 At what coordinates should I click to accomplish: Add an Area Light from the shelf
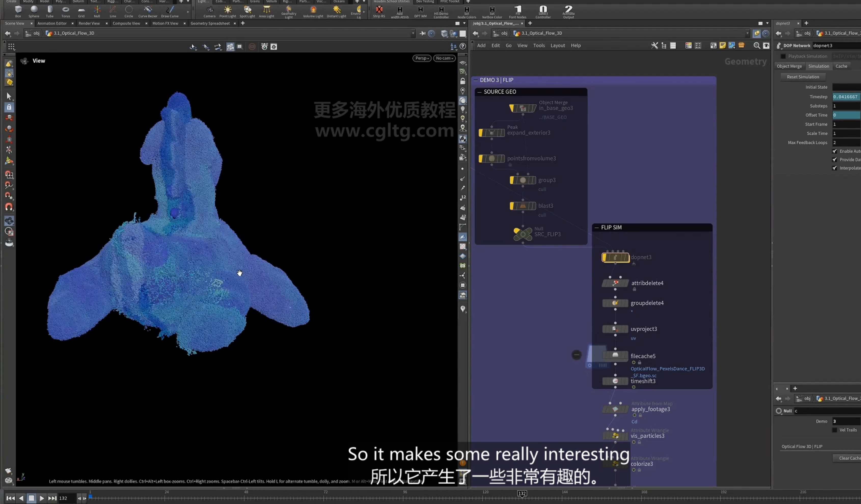[266, 11]
